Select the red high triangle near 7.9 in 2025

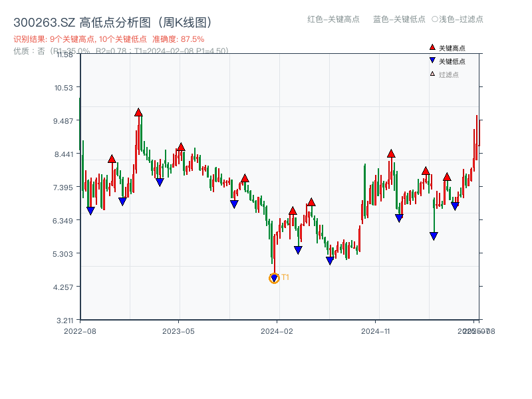click(426, 171)
